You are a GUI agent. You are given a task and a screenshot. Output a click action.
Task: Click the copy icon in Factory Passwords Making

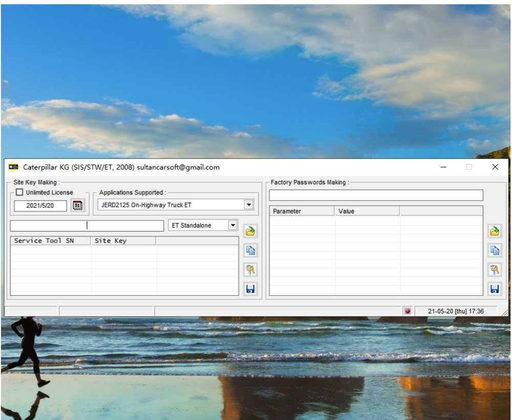(x=495, y=250)
